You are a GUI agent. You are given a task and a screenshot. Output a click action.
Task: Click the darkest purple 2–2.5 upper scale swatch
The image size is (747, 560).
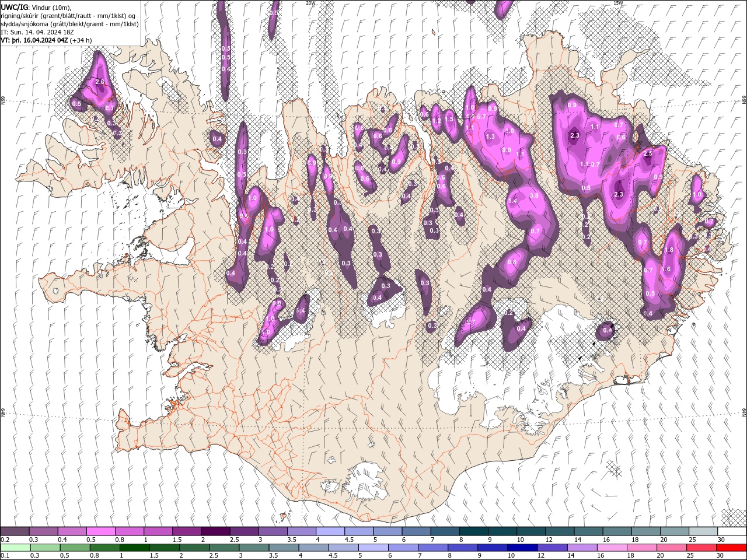(x=215, y=531)
